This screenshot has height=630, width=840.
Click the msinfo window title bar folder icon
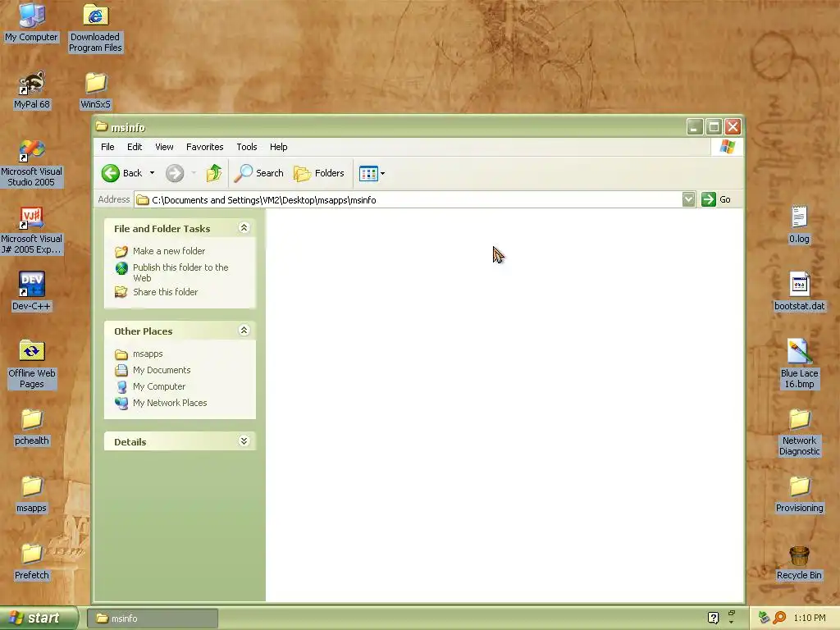[x=101, y=126]
